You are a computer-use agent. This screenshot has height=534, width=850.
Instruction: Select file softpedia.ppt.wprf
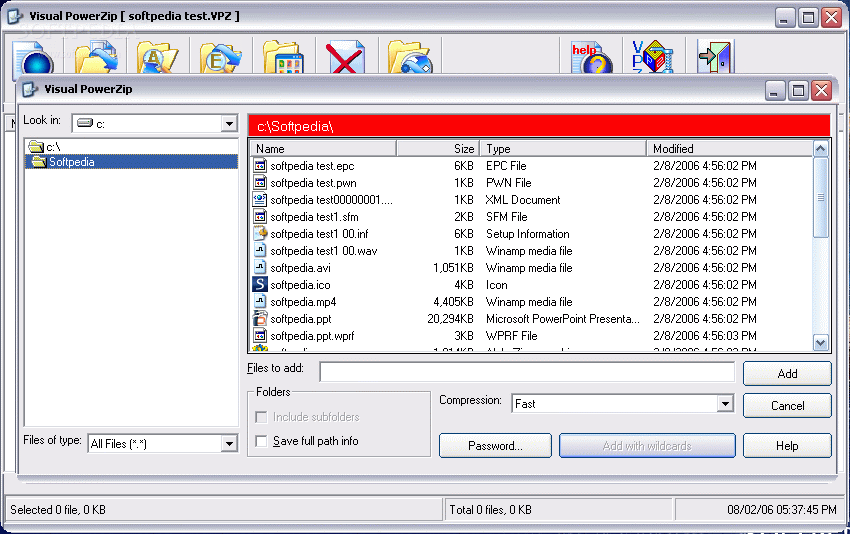click(312, 335)
